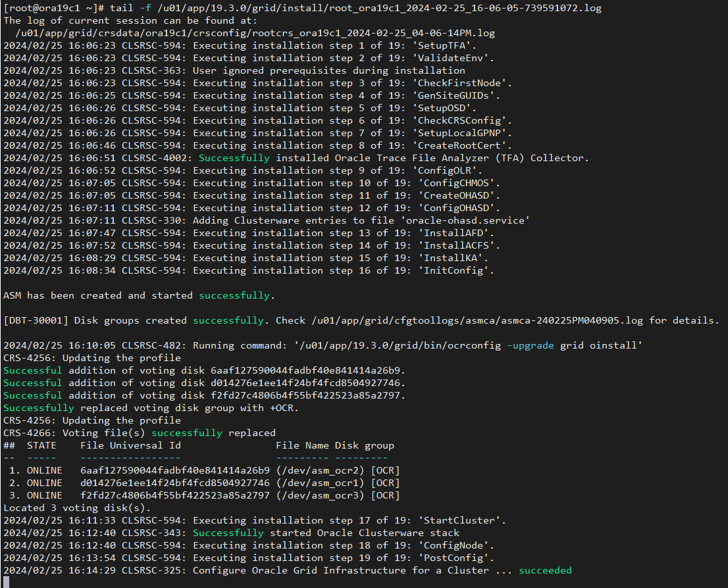This screenshot has width=728, height=588.
Task: Click 'User ignored prerequisites during installation' text
Action: 329,71
